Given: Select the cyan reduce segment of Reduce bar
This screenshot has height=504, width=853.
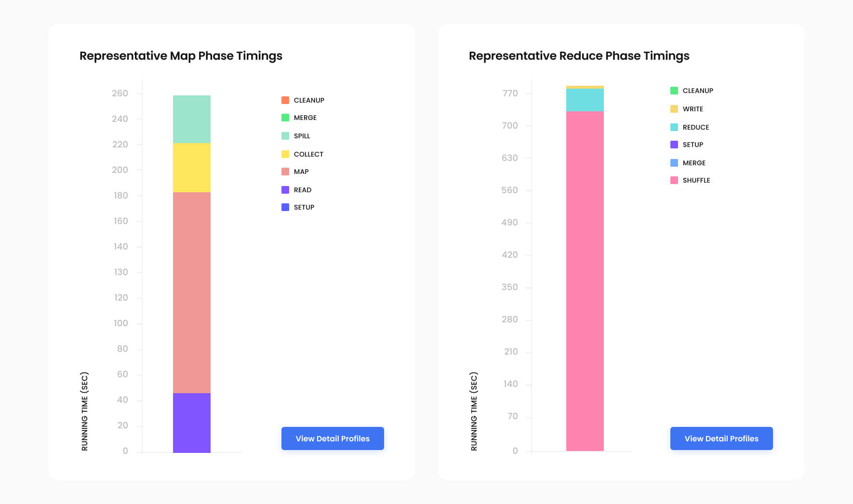Looking at the screenshot, I should [x=585, y=100].
